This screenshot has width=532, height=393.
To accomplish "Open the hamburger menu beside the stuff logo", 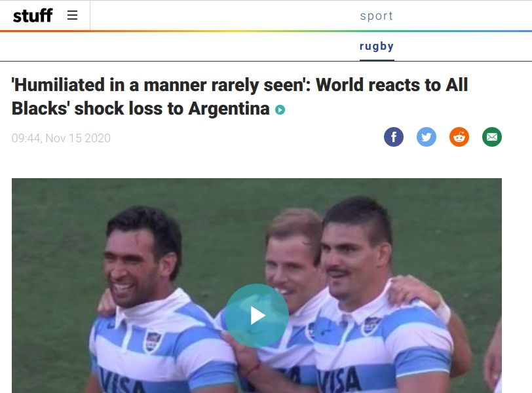I will click(x=72, y=15).
